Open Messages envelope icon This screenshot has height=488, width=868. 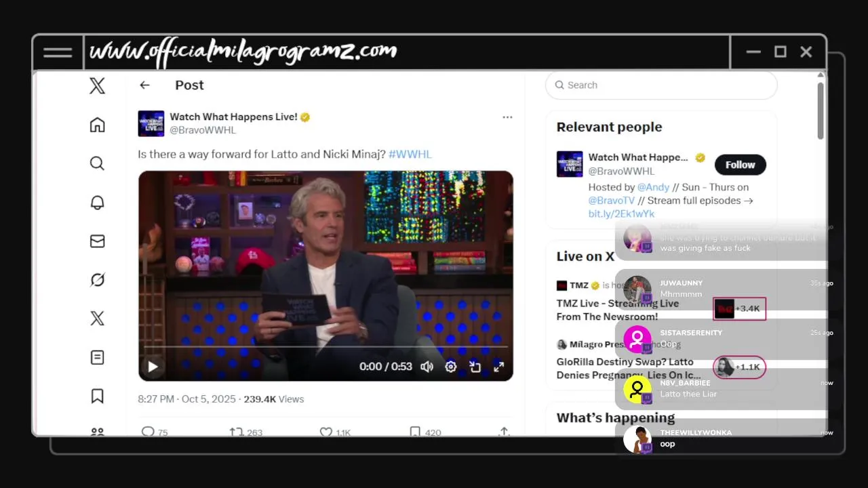point(97,241)
